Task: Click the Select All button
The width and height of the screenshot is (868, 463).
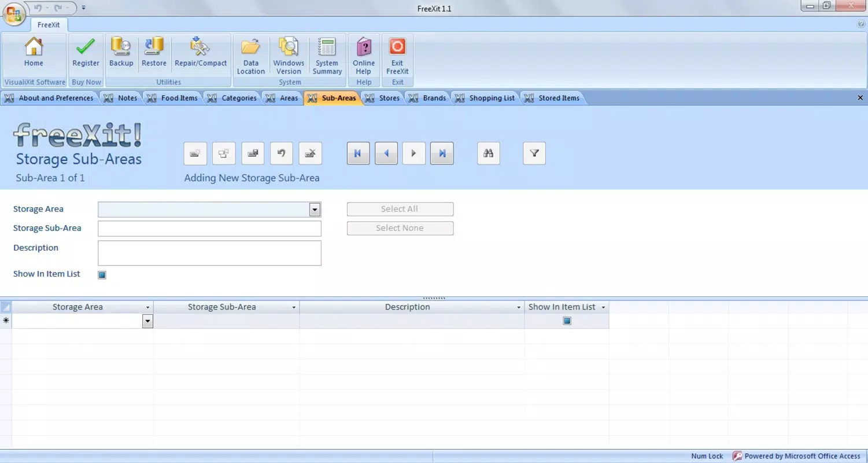Action: pos(400,209)
